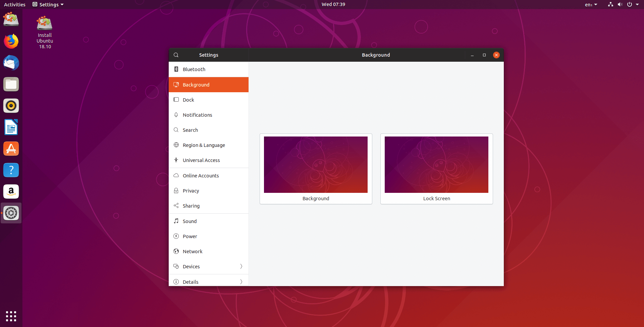
Task: Open the Network settings panel
Action: 209,251
